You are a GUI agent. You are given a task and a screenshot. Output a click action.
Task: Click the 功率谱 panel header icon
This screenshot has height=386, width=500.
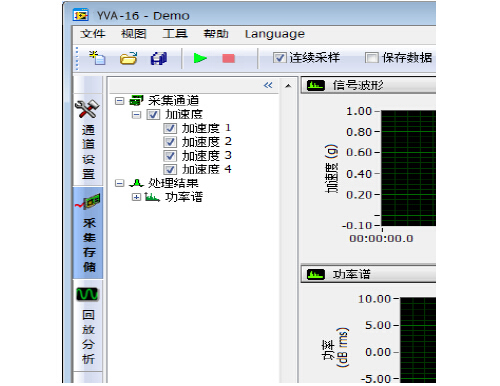click(315, 275)
